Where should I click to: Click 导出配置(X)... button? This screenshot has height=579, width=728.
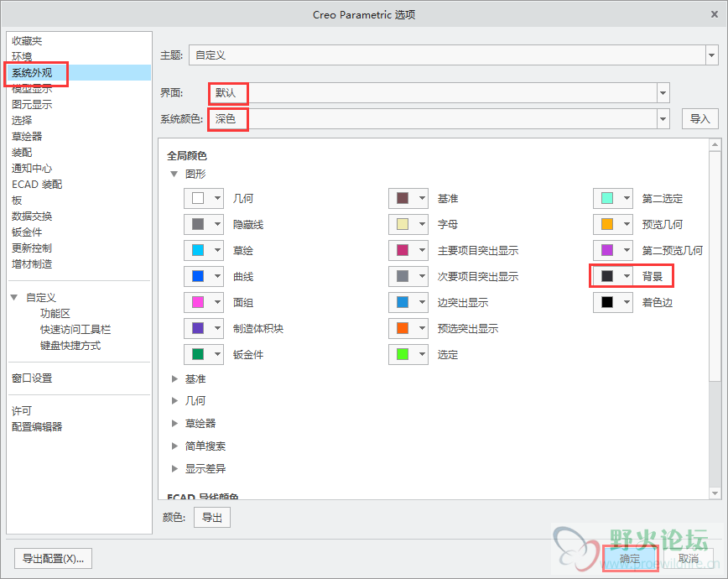click(x=54, y=559)
